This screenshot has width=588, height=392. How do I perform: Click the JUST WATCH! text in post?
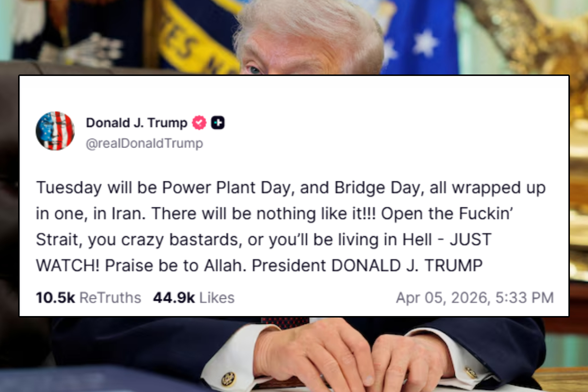point(264,253)
